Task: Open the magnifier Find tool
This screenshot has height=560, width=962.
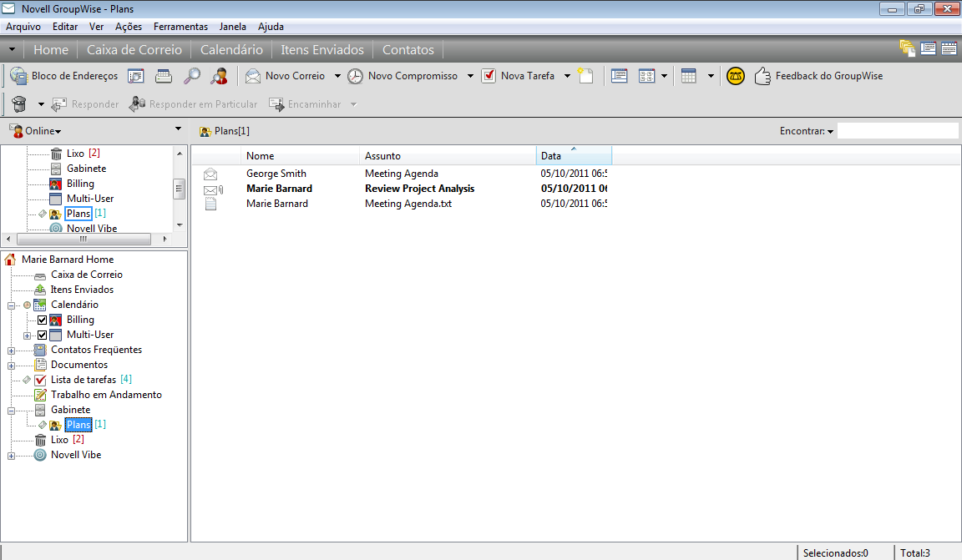Action: click(192, 76)
